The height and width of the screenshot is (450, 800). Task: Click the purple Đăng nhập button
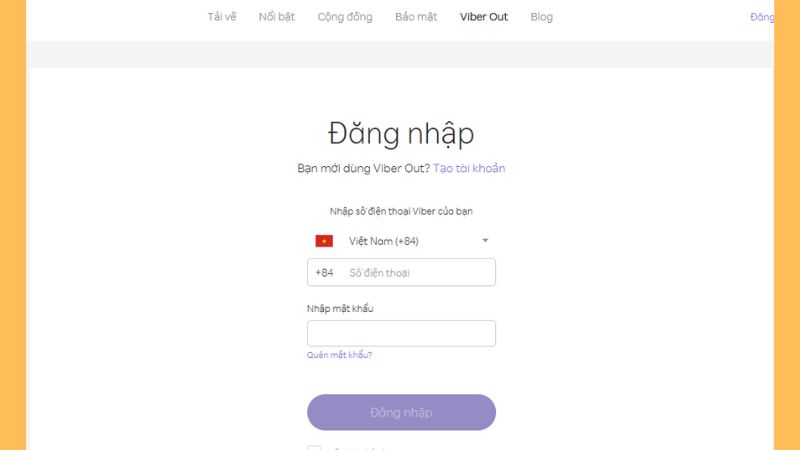tap(401, 412)
